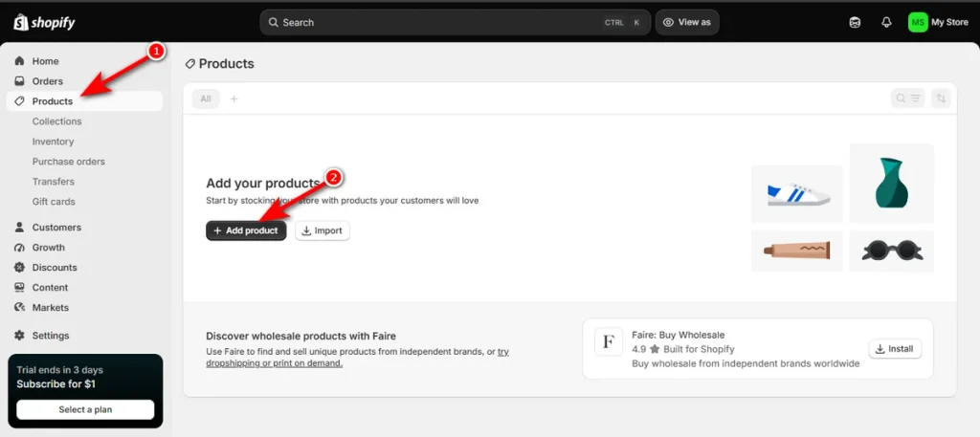
Task: Click the cosmetic tube illustration
Action: [797, 251]
